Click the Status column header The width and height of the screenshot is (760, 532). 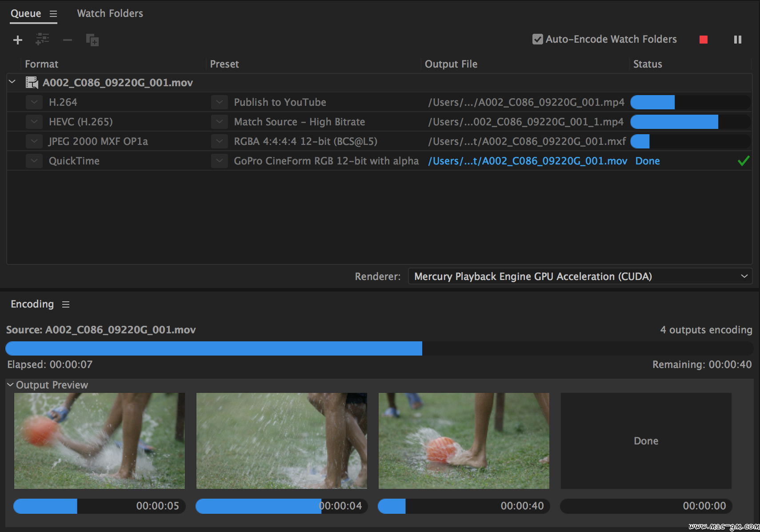648,64
